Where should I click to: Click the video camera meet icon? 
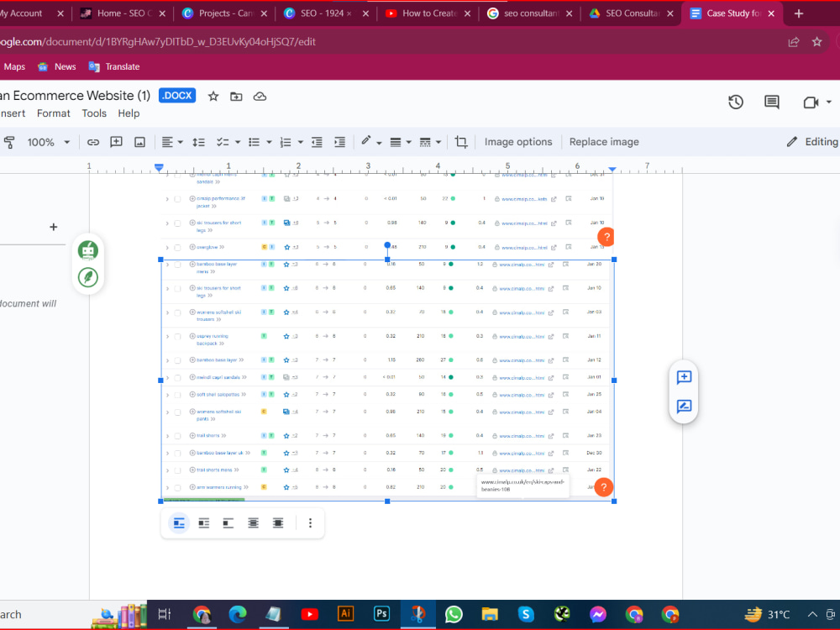[x=811, y=102]
